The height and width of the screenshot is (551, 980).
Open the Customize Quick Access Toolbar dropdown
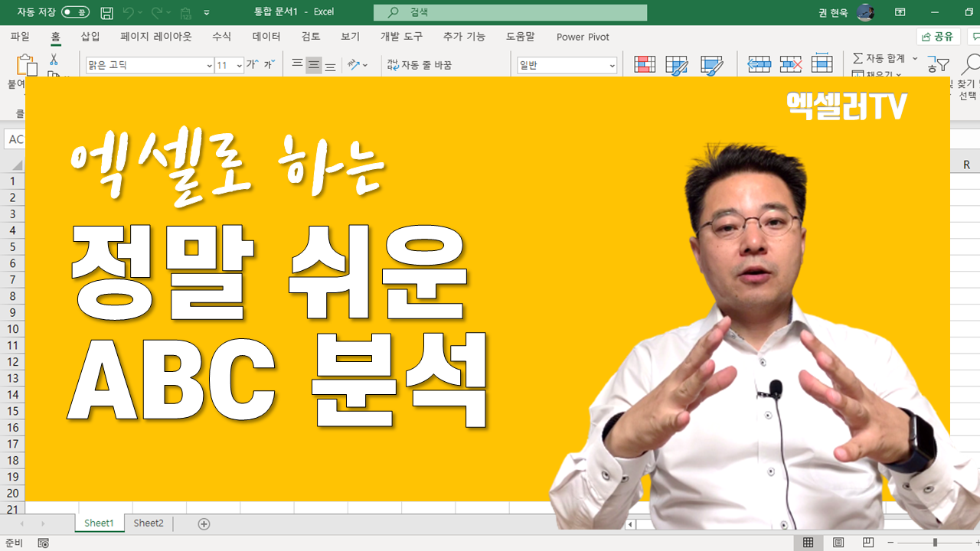(207, 13)
